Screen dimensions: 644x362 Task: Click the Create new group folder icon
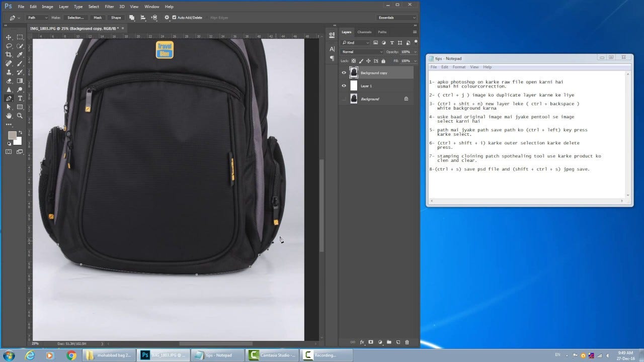pos(389,342)
